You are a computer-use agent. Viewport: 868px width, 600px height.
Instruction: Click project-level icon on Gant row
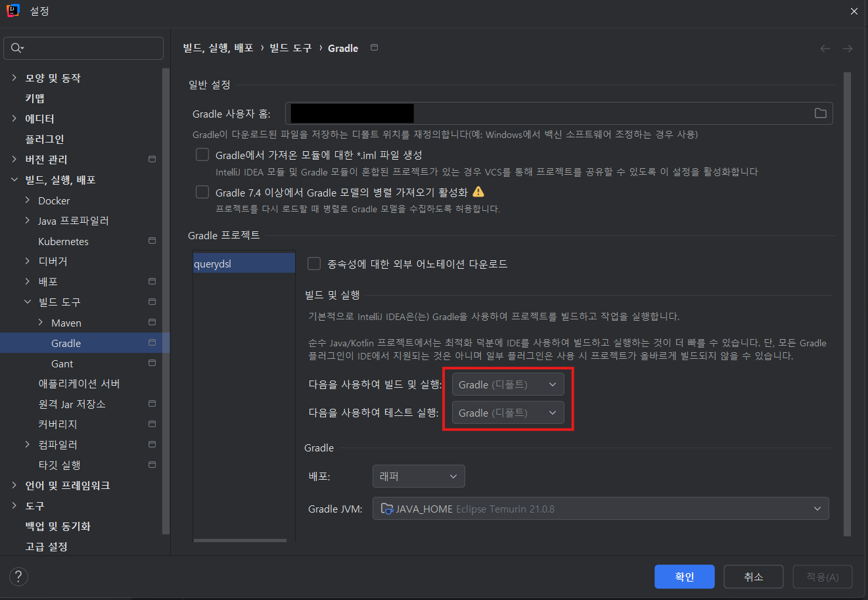point(152,363)
